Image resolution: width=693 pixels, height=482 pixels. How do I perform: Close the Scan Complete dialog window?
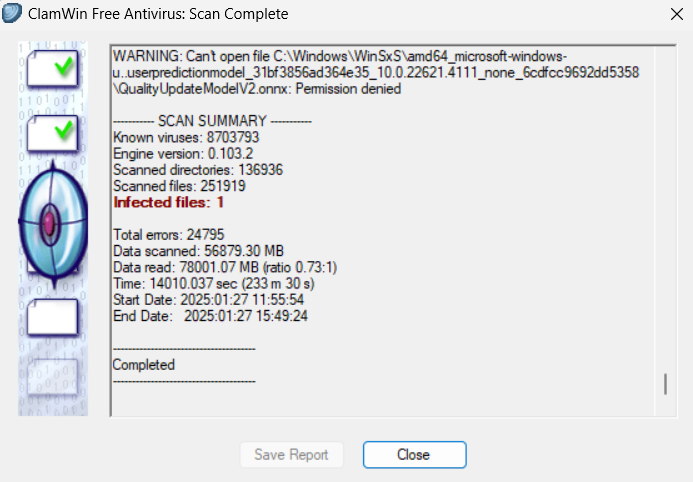pos(677,14)
